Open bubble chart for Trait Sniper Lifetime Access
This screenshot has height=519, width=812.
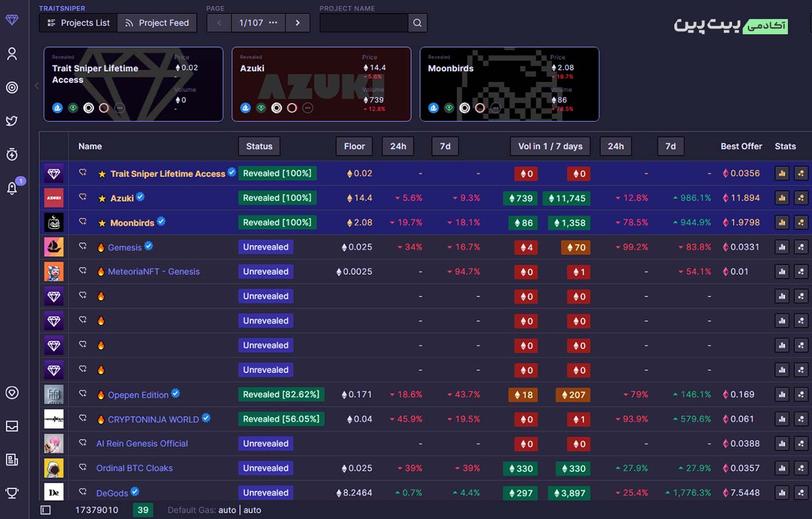click(801, 173)
